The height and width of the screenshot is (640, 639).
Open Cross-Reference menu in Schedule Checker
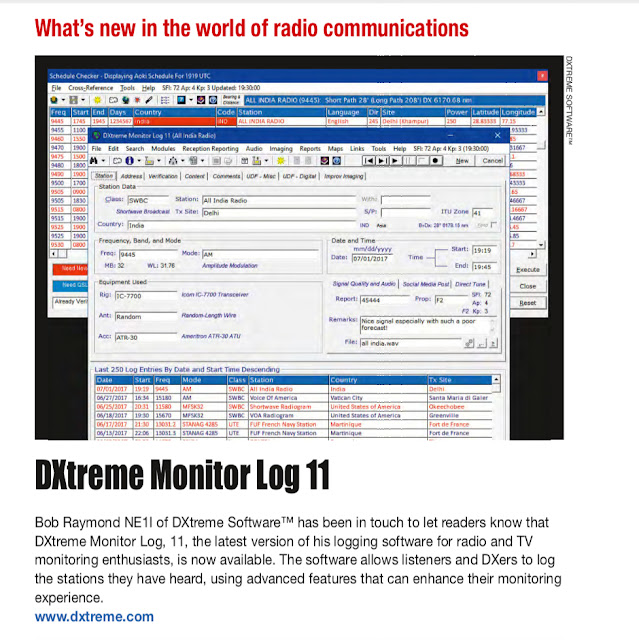tap(91, 88)
